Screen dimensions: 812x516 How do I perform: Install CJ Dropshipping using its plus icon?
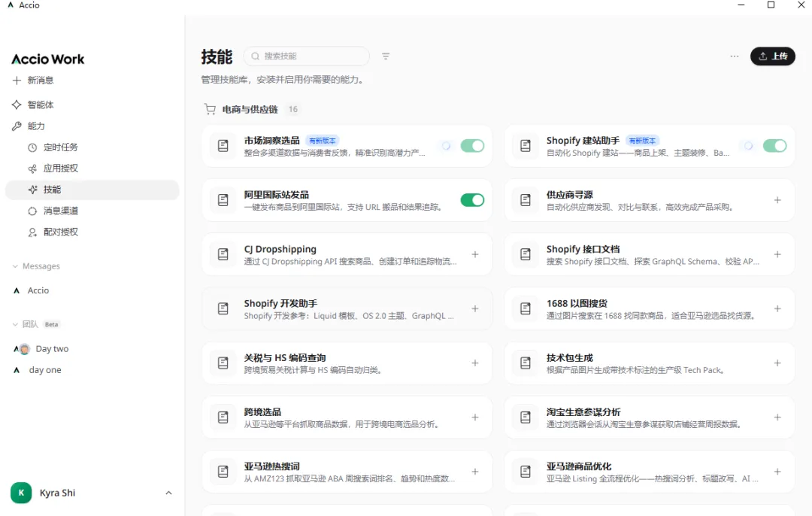point(475,254)
